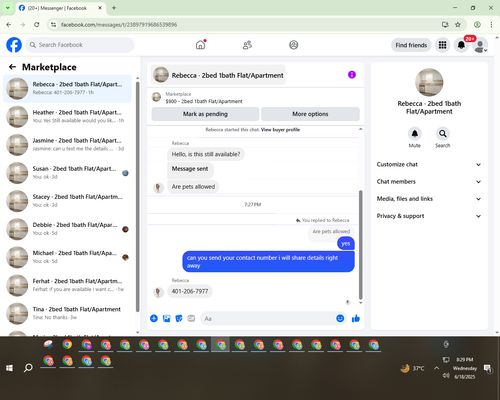Show hidden system tray icons
Viewport: 500px width, 400px height.
coord(436,368)
